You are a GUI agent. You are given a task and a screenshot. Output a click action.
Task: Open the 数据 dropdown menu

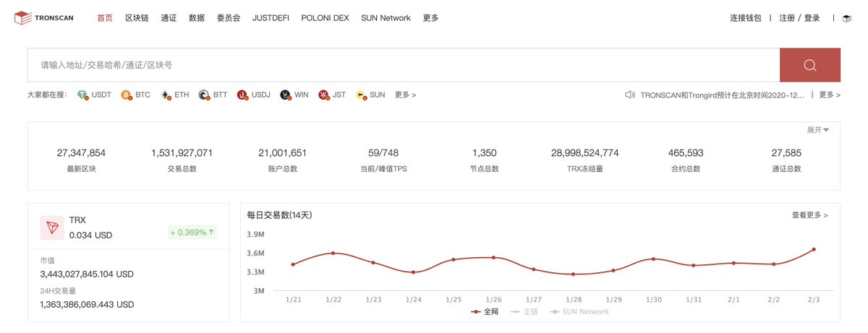[196, 18]
